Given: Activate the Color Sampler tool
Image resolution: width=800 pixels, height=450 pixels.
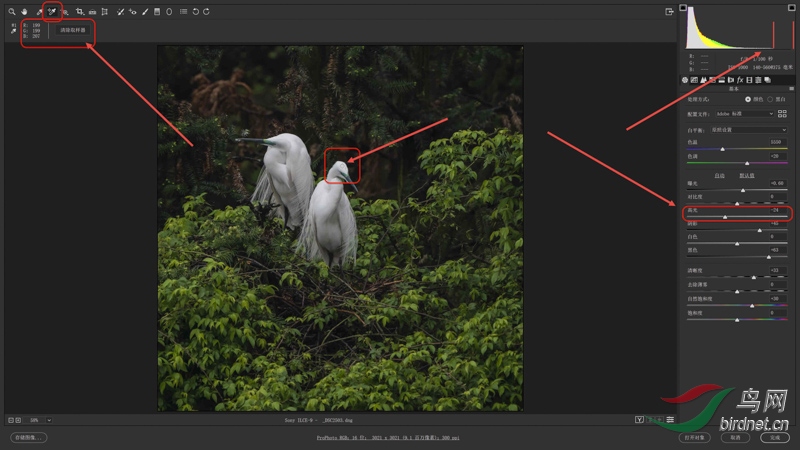Looking at the screenshot, I should [51, 12].
